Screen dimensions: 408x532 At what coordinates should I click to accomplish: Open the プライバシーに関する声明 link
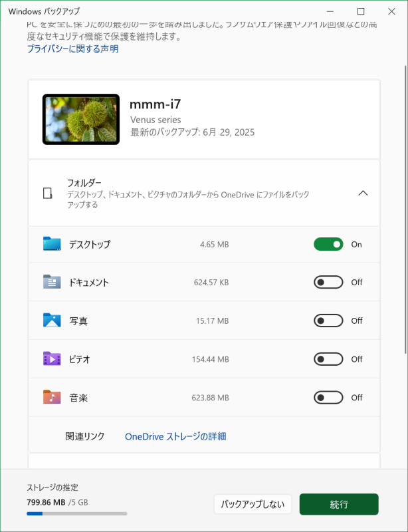coord(72,49)
